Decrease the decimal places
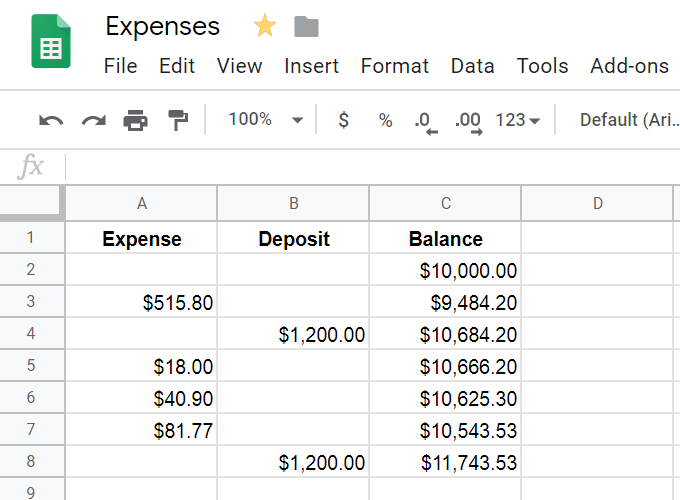The width and height of the screenshot is (680, 500). tap(426, 121)
